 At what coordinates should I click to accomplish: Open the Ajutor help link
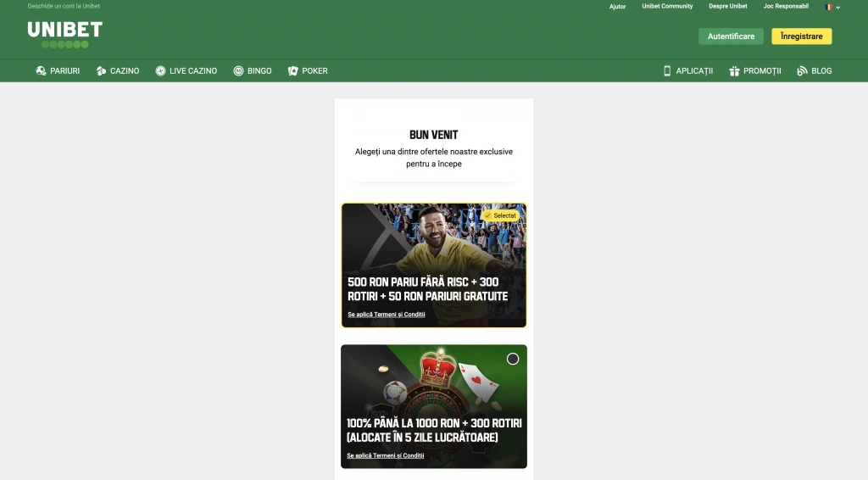point(617,7)
